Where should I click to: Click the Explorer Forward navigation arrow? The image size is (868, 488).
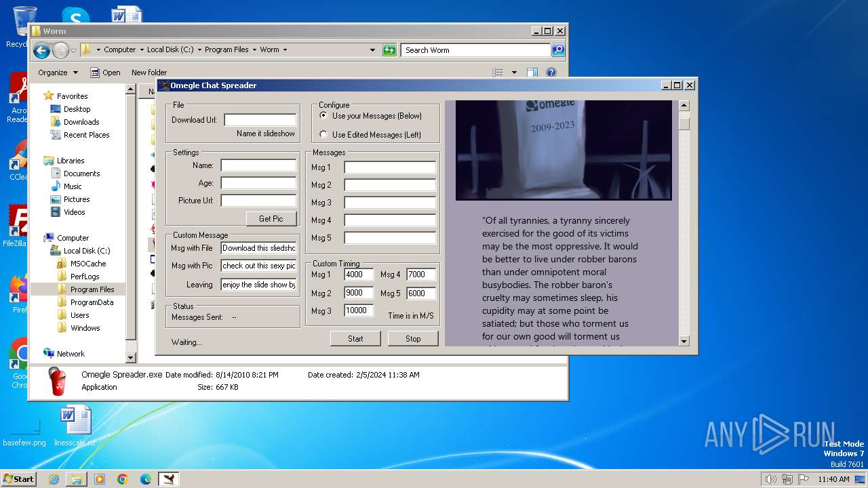point(60,50)
